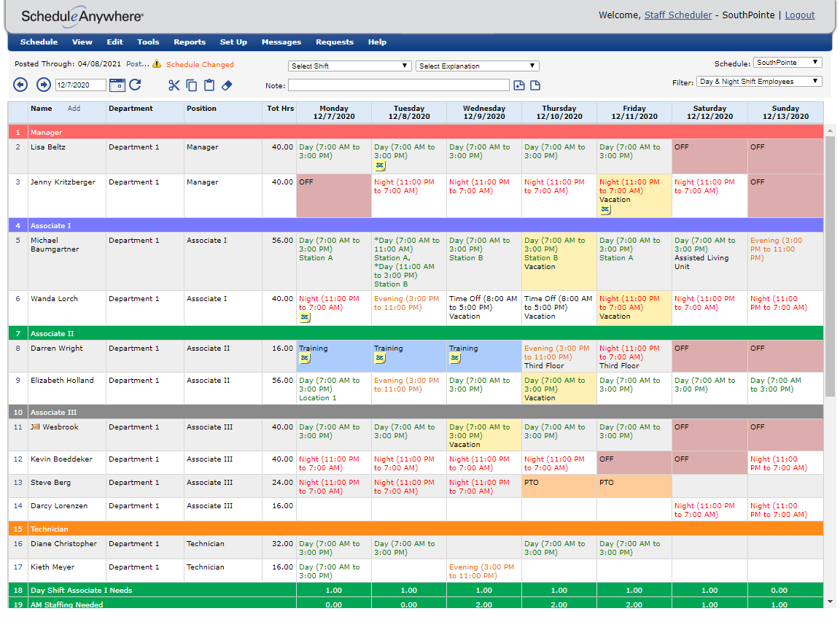Click the Logout link
The image size is (840, 630).
[x=799, y=15]
